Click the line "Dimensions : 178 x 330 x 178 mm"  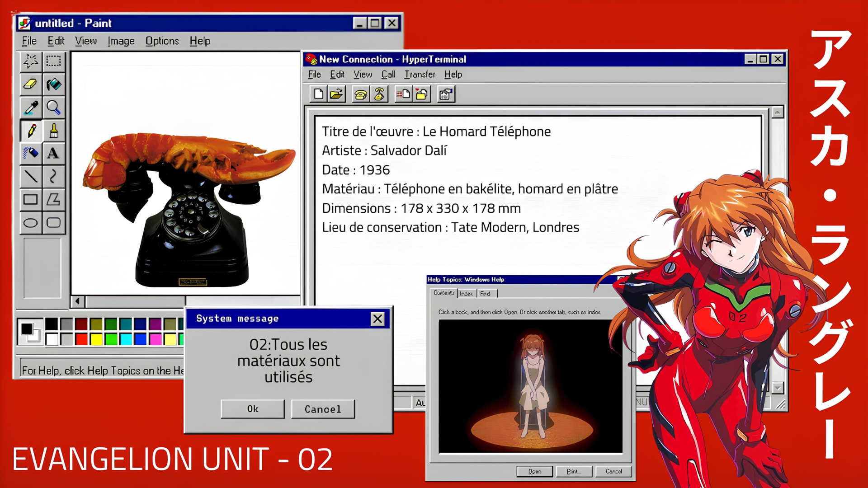coord(421,208)
